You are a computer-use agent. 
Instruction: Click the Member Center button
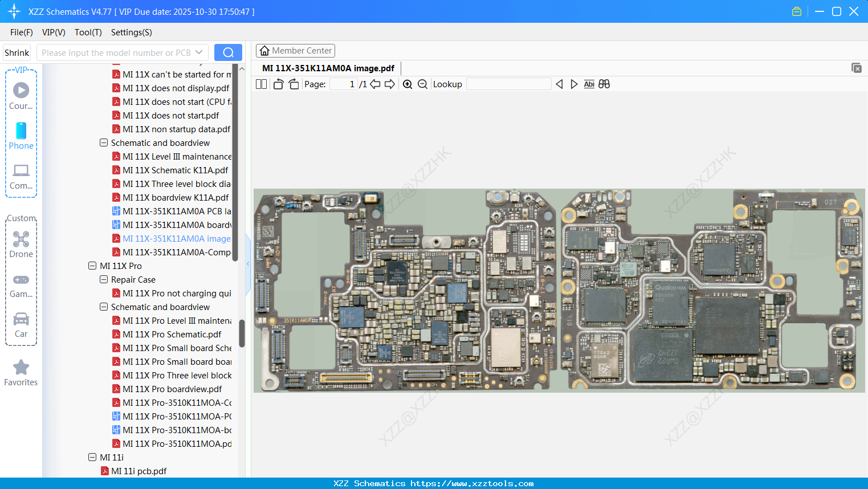click(295, 50)
